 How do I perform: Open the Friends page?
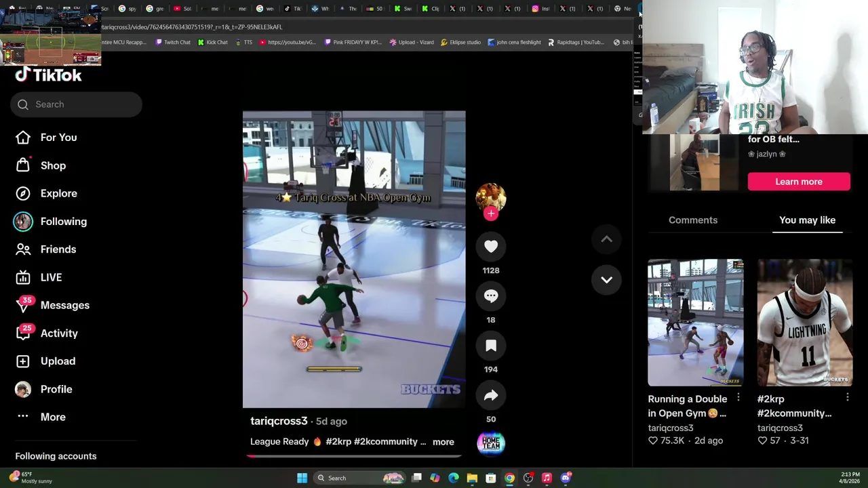click(x=45, y=249)
